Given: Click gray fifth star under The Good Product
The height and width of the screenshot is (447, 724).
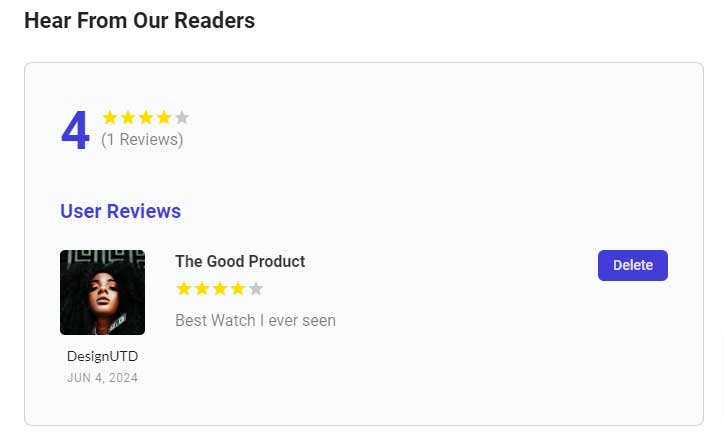Looking at the screenshot, I should coord(256,289).
